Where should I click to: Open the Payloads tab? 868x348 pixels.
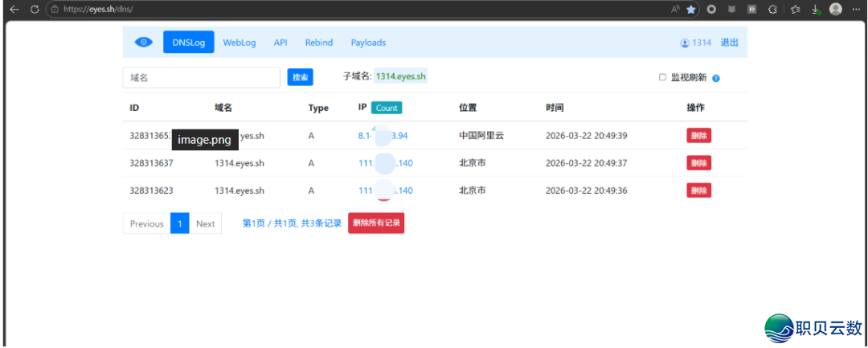coord(368,43)
